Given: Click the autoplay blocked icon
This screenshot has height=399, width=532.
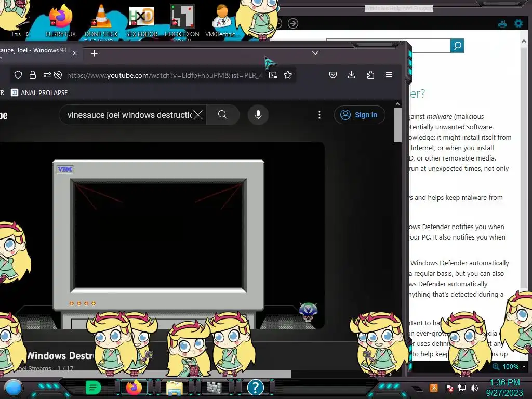Looking at the screenshot, I should [58, 75].
